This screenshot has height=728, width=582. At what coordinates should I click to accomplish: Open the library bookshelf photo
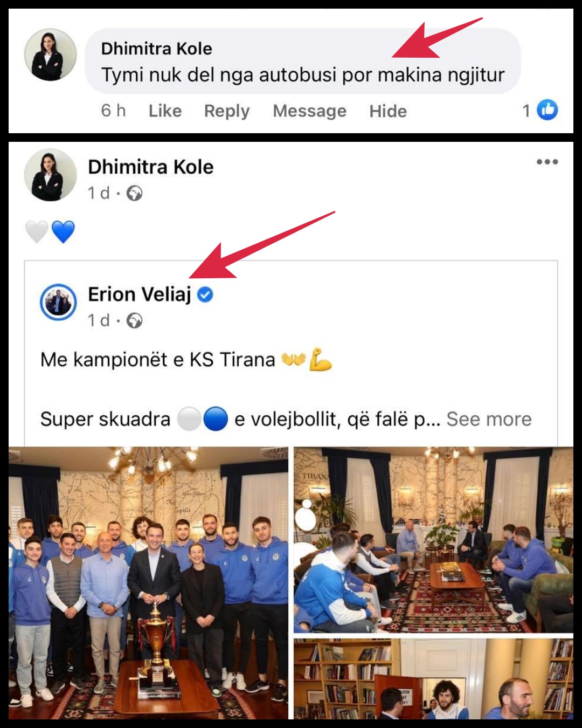[x=433, y=679]
